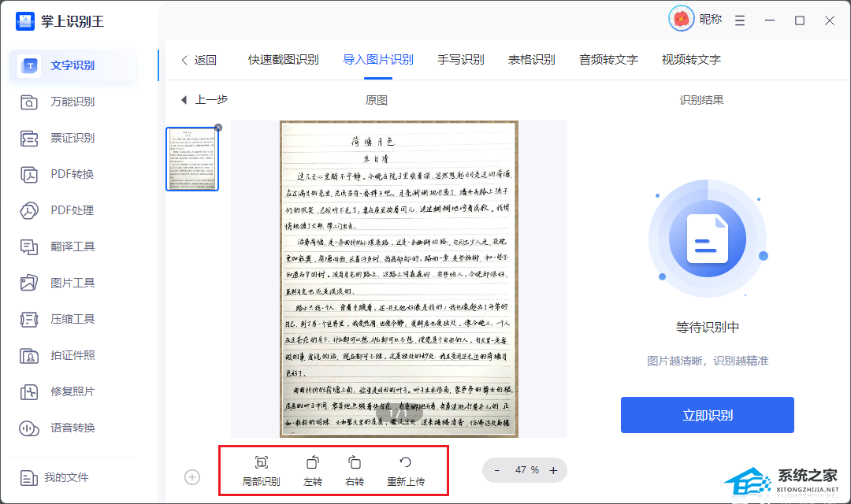The image size is (851, 504).
Task: Go to the previous step via 上一步
Action: click(x=204, y=100)
